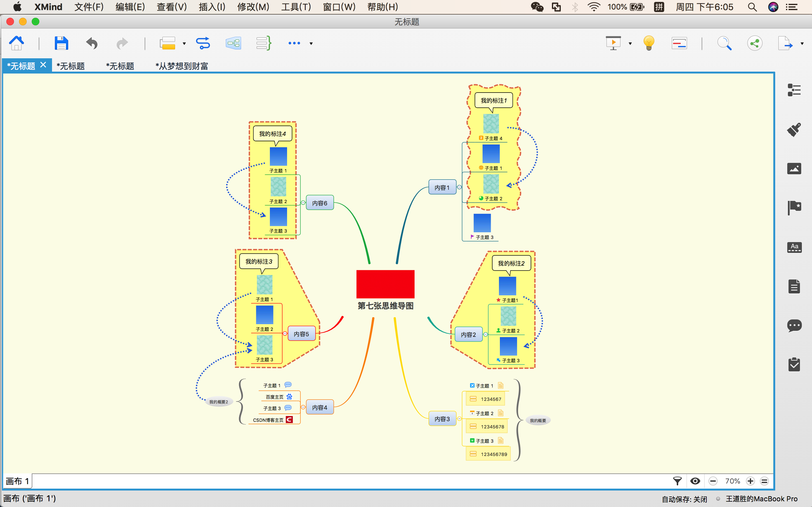Select the red central topic image

(385, 284)
